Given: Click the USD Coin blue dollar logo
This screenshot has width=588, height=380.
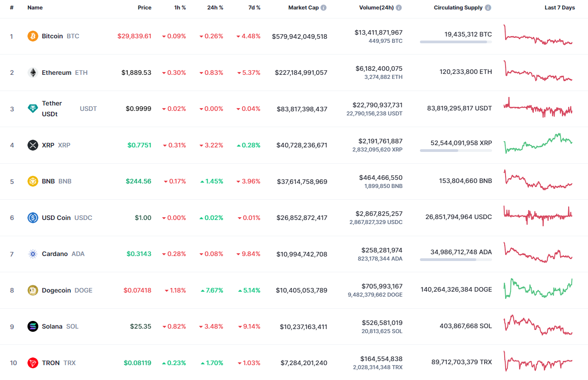Looking at the screenshot, I should (32, 218).
